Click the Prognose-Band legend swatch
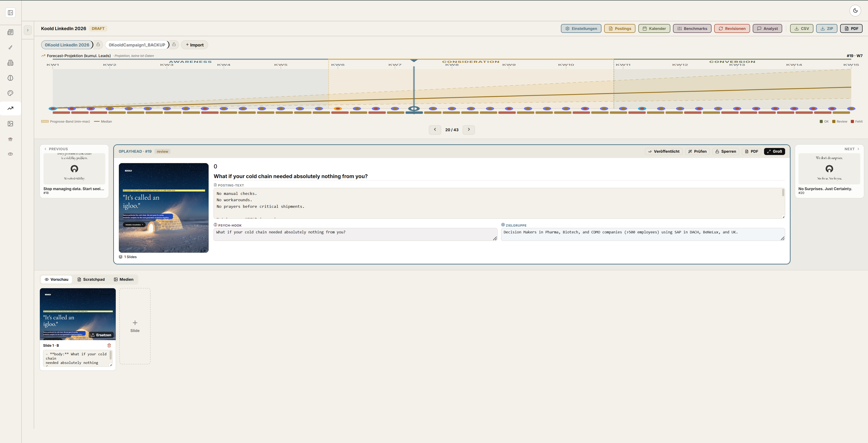Screen dimensions: 868x443 [x=45, y=121]
